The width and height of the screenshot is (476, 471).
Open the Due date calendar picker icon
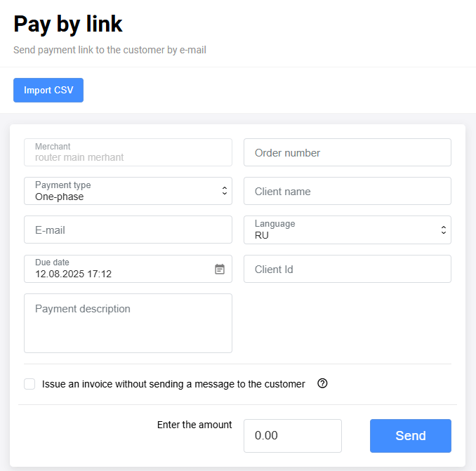[x=220, y=269]
